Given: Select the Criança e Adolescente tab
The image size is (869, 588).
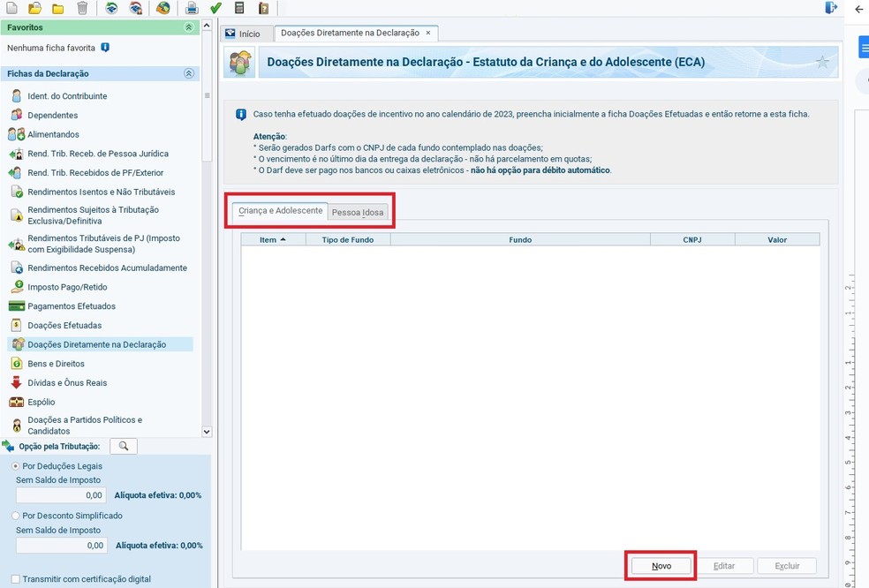Looking at the screenshot, I should [281, 211].
